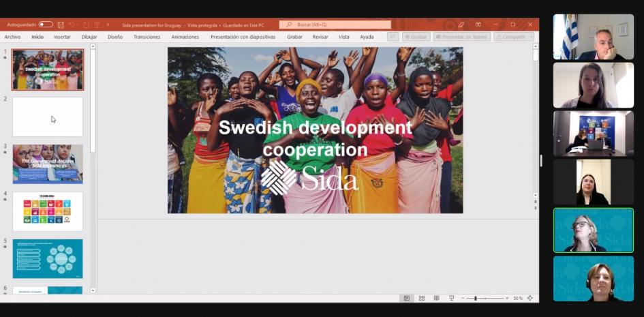Screen dimensions: 644x317
Task: Switch to the Dibujar tab
Action: pyautogui.click(x=89, y=37)
